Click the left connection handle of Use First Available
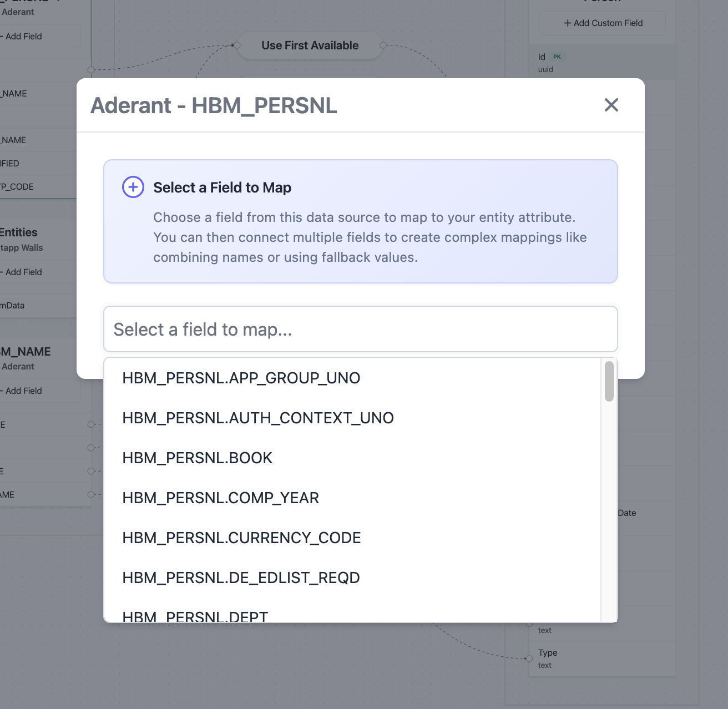Screen dimensions: 728x709 (x=237, y=45)
